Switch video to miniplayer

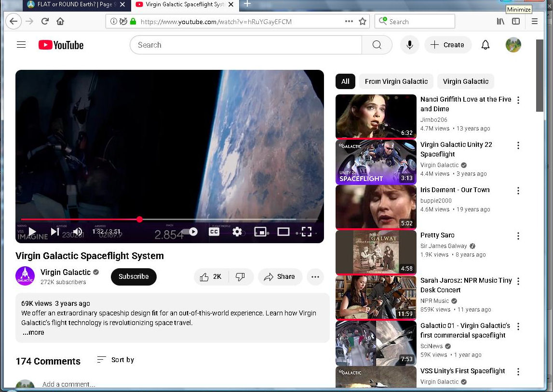(x=260, y=232)
